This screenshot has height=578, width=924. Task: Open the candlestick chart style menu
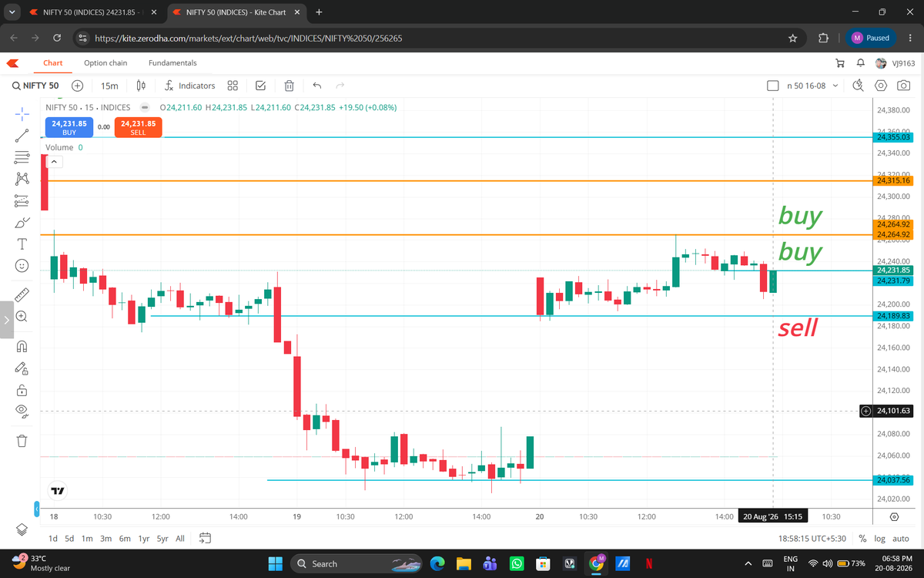[141, 86]
